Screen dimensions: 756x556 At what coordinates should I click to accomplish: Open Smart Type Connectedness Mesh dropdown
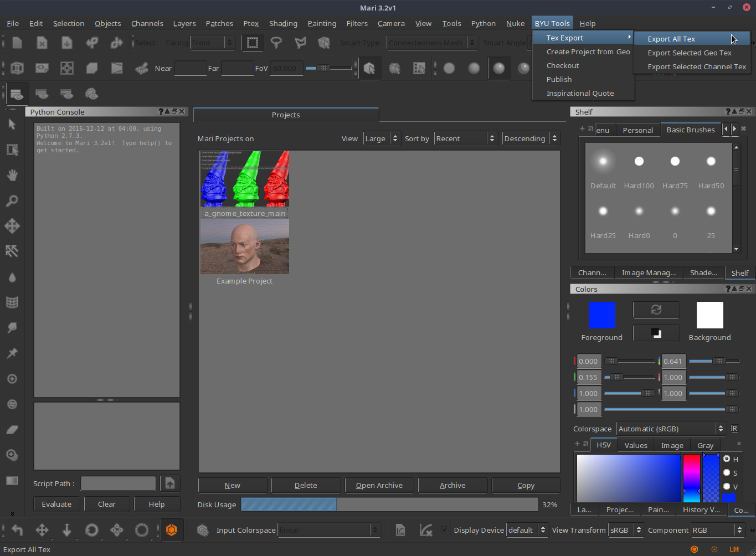[x=432, y=43]
